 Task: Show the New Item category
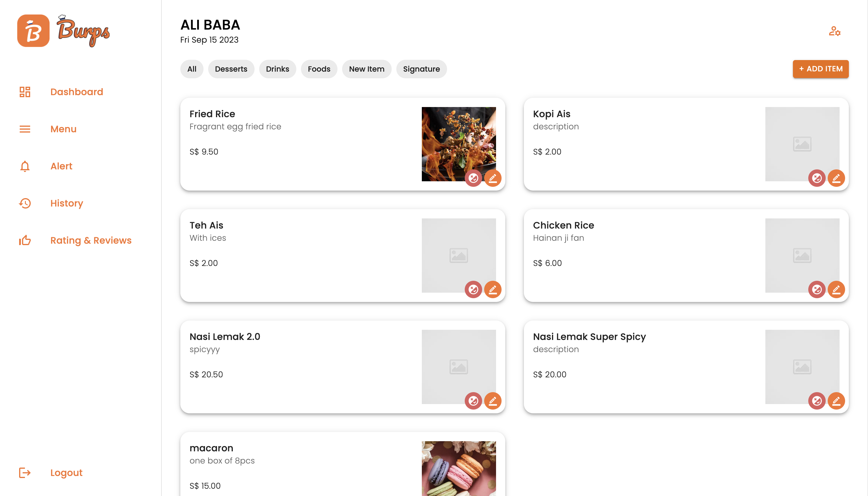(367, 69)
